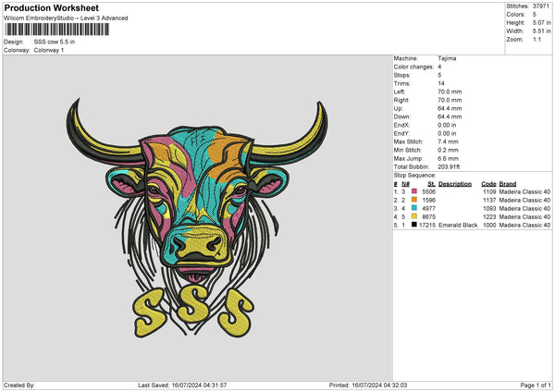
Task: Click 'Madeira Classic 40' in the code 1109 row
Action: pos(524,191)
